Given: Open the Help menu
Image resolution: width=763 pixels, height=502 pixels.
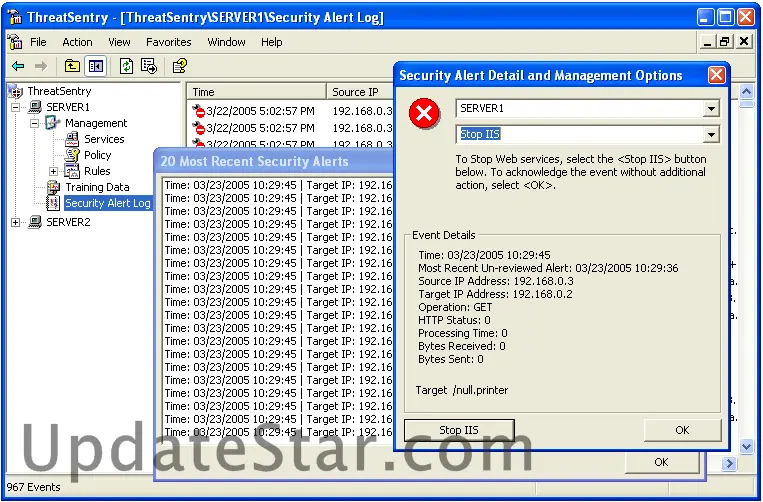Looking at the screenshot, I should pyautogui.click(x=271, y=42).
